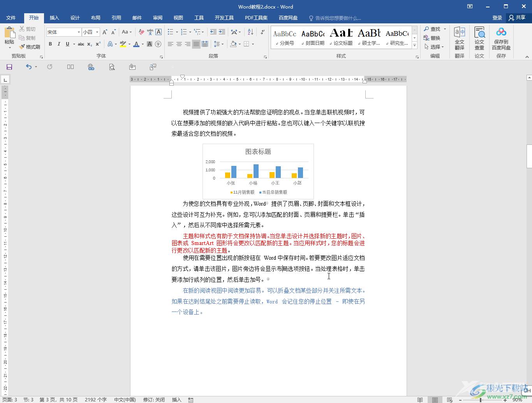Click the zoom slider in the status bar
This screenshot has height=403, width=532.
[481, 400]
